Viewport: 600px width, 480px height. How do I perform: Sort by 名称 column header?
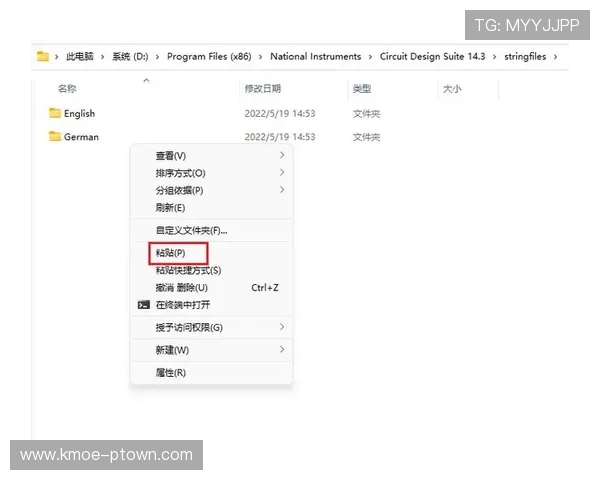pos(67,89)
